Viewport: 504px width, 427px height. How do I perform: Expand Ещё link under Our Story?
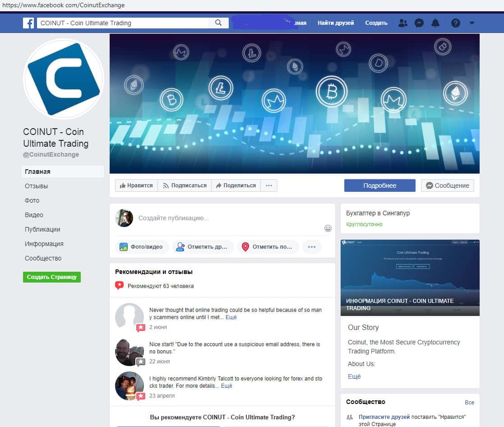click(354, 376)
